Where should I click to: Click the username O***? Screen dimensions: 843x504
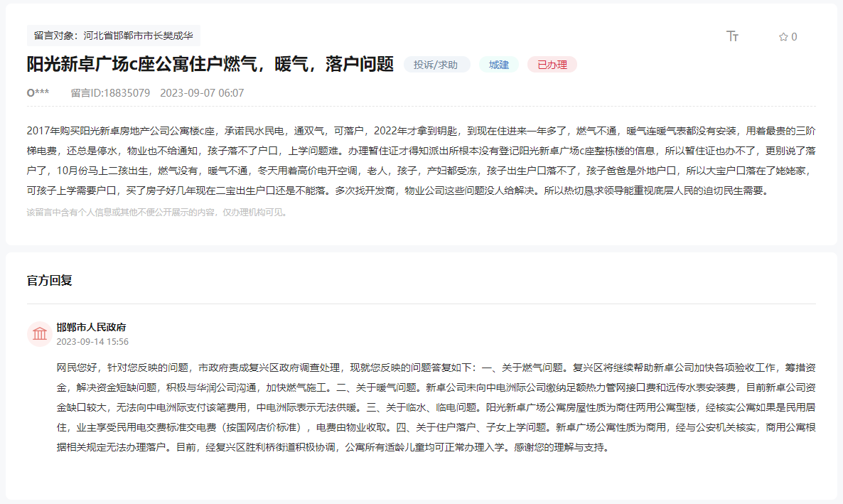coord(38,92)
